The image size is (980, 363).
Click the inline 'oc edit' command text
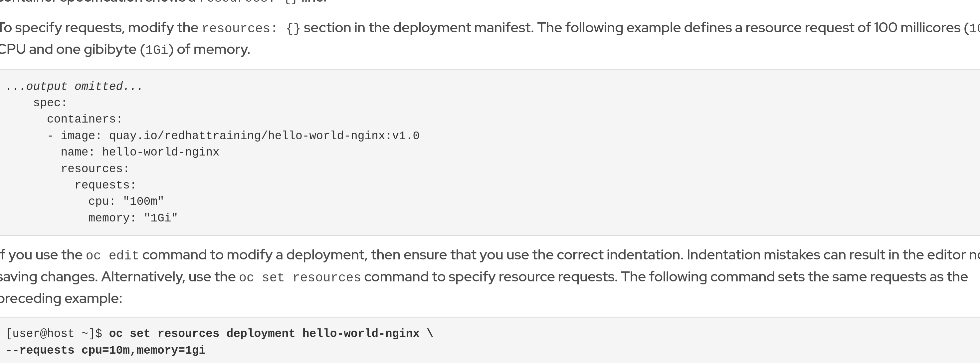click(x=112, y=255)
